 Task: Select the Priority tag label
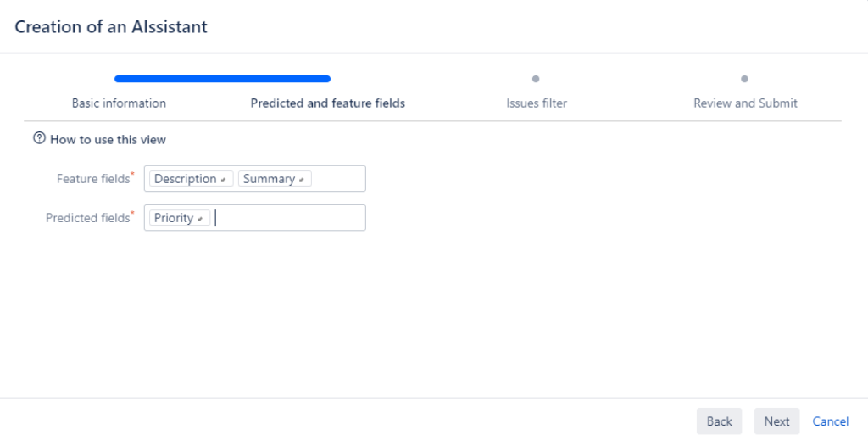(174, 218)
